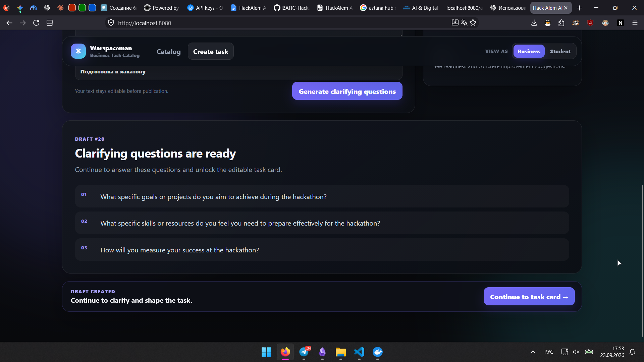This screenshot has width=644, height=362.
Task: Open the extensions puzzle icon
Action: [561, 23]
